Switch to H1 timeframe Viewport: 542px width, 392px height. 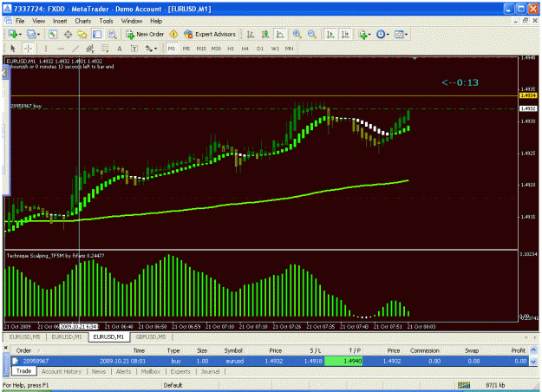231,49
